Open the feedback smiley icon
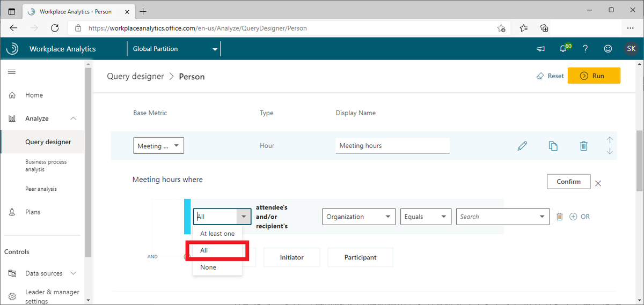The image size is (644, 305). click(608, 49)
